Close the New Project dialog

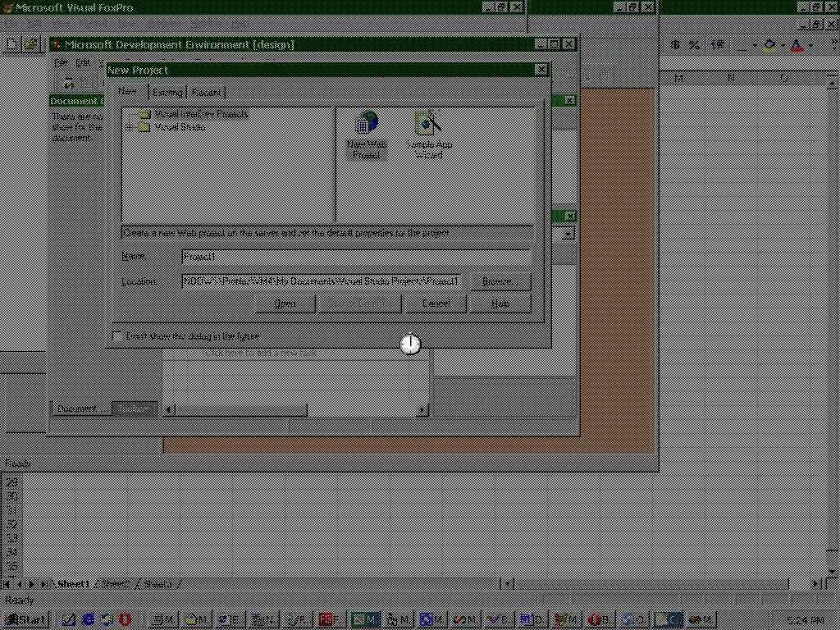pyautogui.click(x=541, y=70)
